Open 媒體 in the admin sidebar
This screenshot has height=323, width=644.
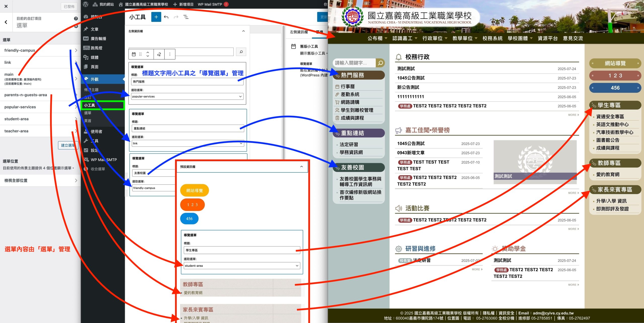[x=94, y=57]
